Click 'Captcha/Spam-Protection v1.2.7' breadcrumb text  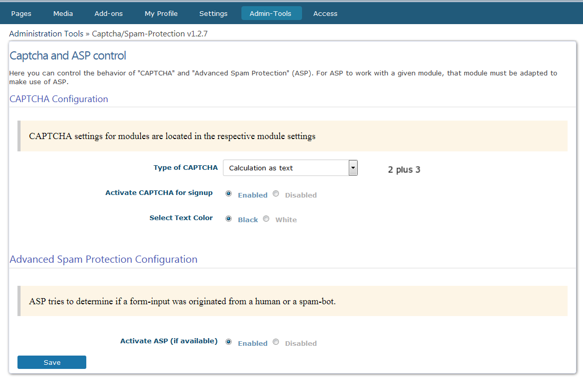pos(150,34)
